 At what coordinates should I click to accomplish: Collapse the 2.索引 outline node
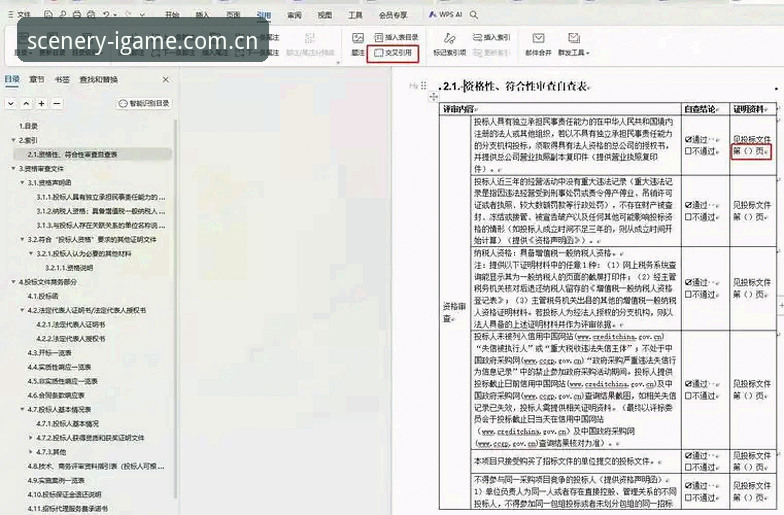[14, 140]
